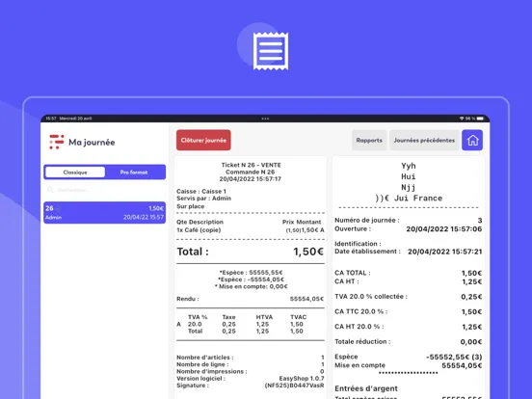This screenshot has width=532, height=399.
Task: Click the '-55552,55€ (3)' Espèce value
Action: coord(454,357)
